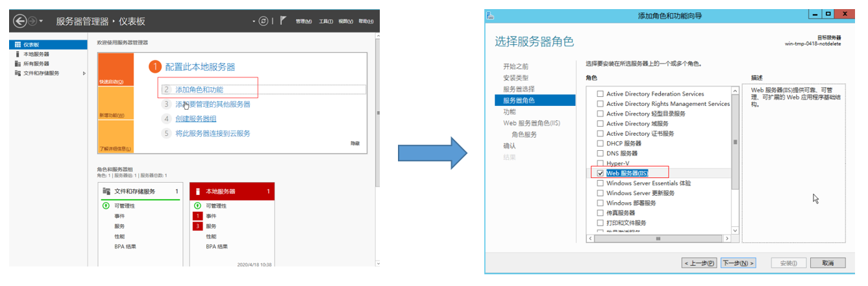Click the red 1 badge beside 事件
The image size is (868, 286).
pos(197,216)
